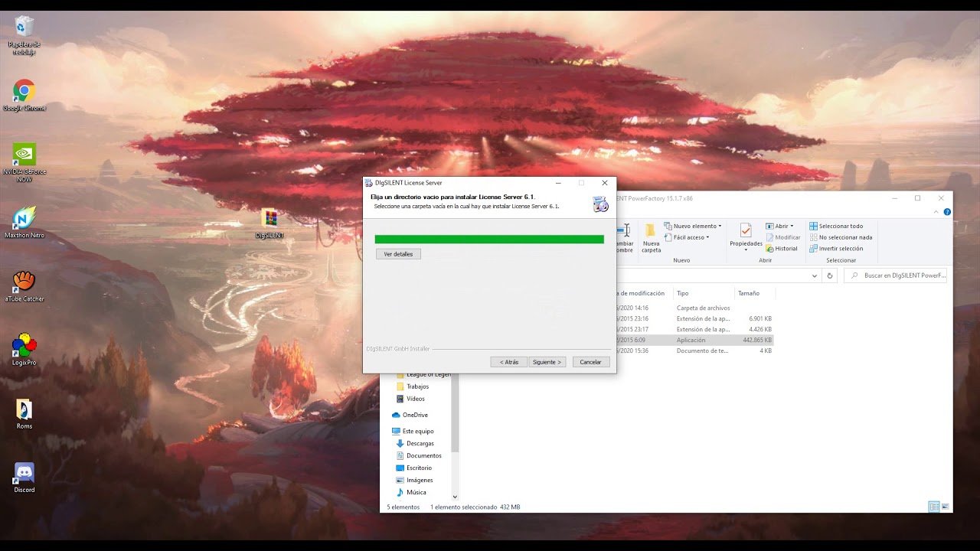Select the Discord desktop shortcut
Screen dimensions: 980x551
tap(24, 478)
